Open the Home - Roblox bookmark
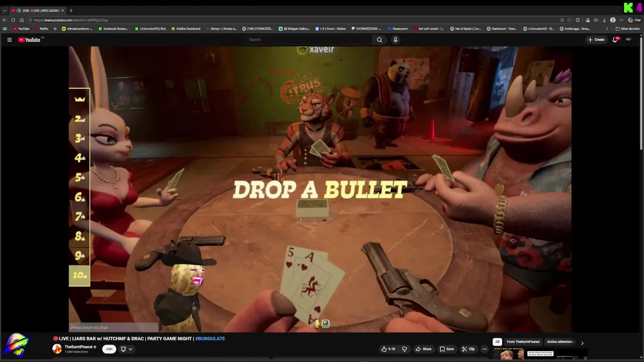The width and height of the screenshot is (644, 362). (331, 29)
